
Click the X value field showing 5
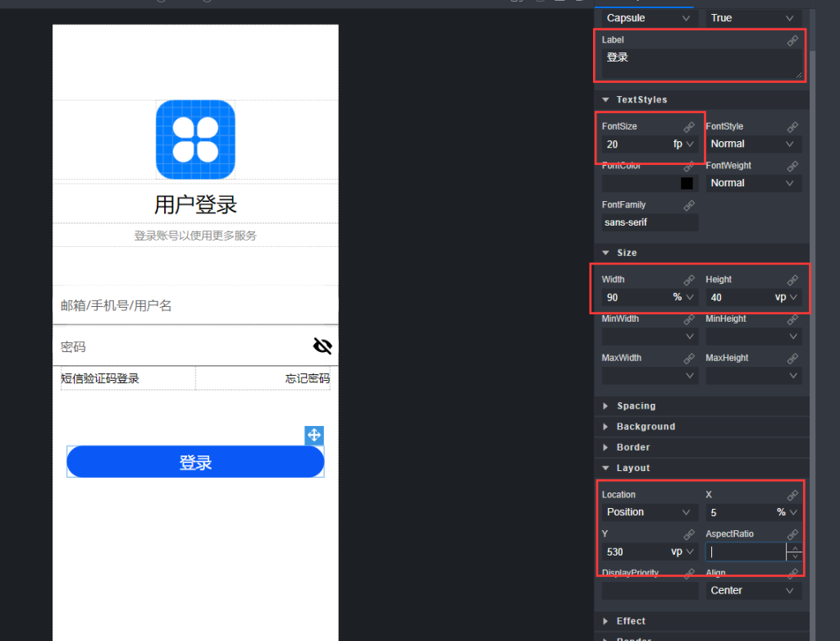pyautogui.click(x=741, y=512)
